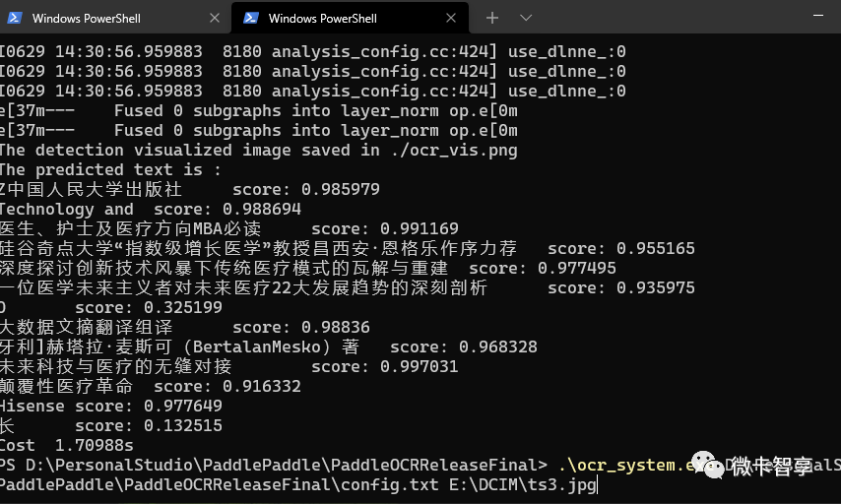Click the 'config.txt' path in command
Screen dimensions: 841x504
click(x=390, y=485)
